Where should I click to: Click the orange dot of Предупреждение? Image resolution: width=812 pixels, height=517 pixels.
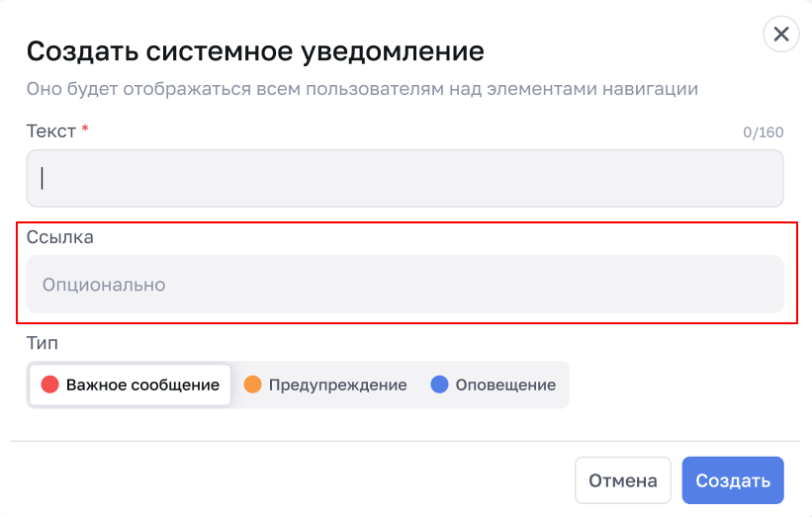click(252, 385)
